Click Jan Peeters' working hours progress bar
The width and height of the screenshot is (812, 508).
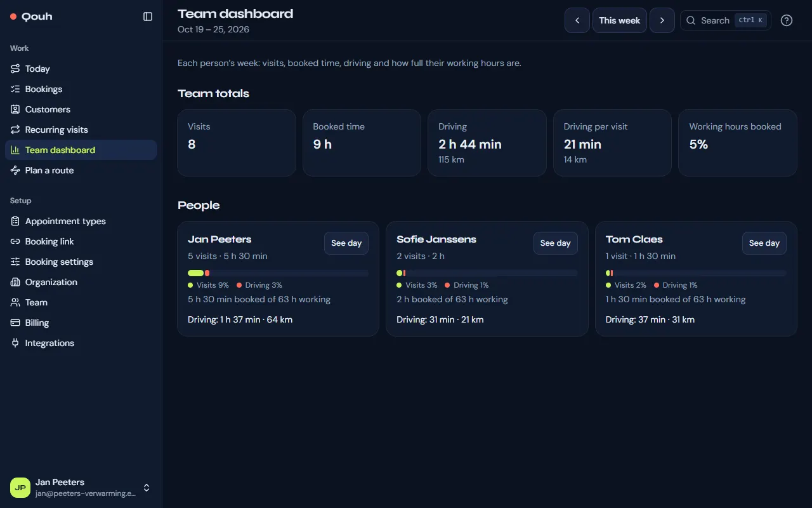(x=278, y=273)
